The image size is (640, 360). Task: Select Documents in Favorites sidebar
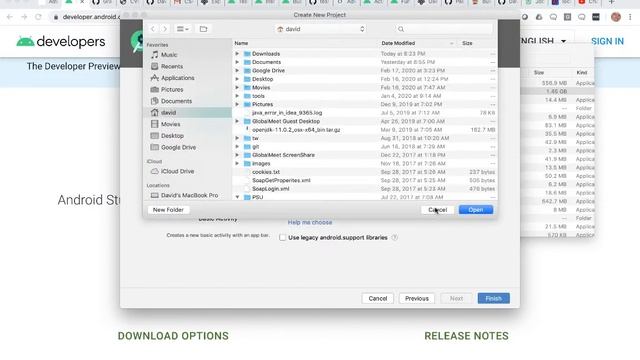[176, 101]
